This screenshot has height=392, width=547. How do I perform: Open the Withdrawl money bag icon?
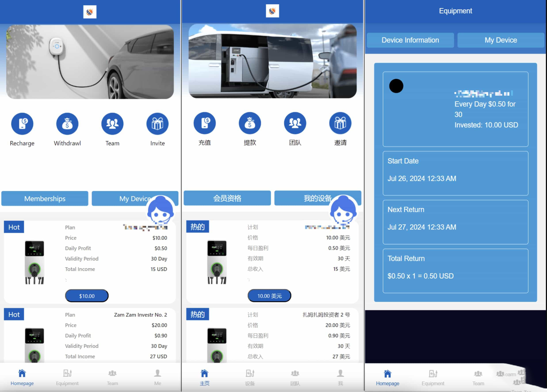coord(67,124)
